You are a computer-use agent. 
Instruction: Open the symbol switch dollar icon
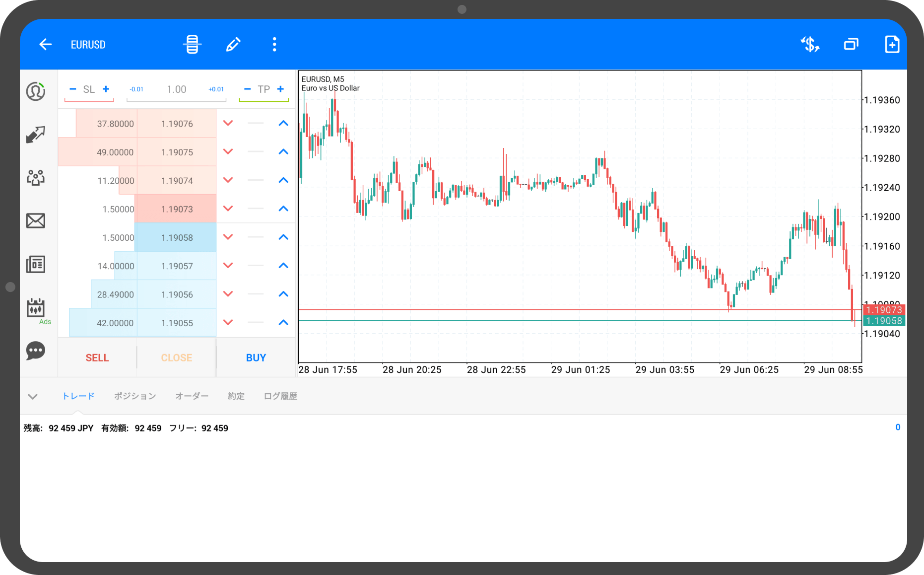click(810, 45)
